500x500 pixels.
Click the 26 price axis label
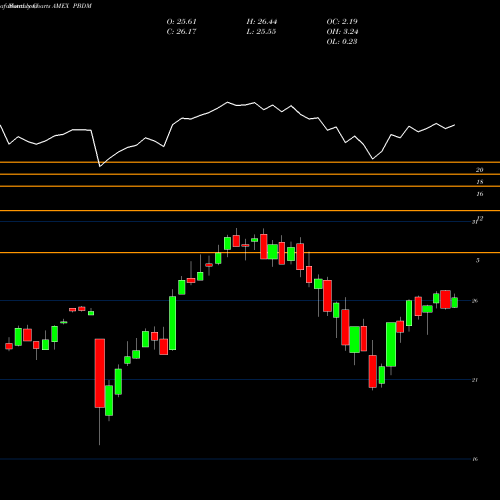[475, 301]
